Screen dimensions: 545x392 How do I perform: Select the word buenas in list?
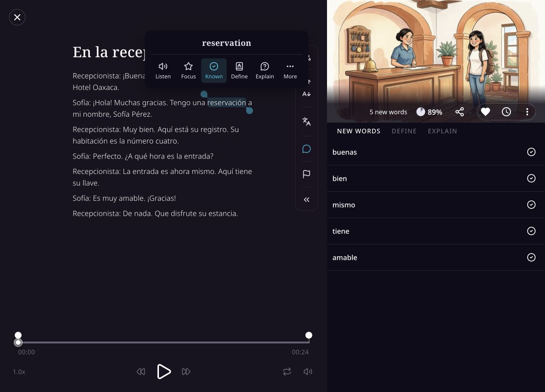click(345, 152)
